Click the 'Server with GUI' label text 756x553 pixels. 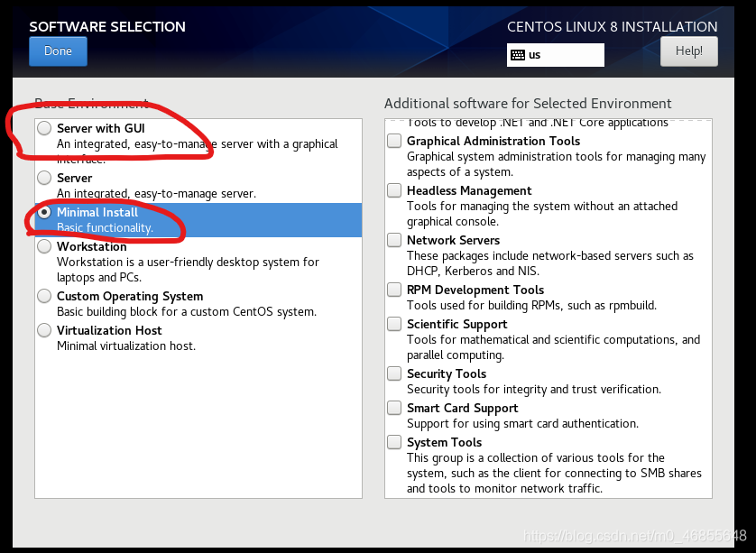(101, 128)
